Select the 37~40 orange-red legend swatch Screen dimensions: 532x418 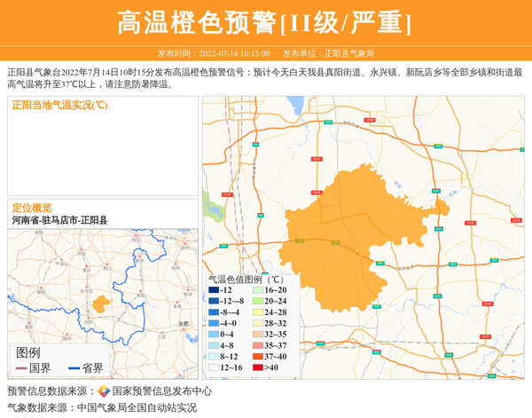coord(256,356)
